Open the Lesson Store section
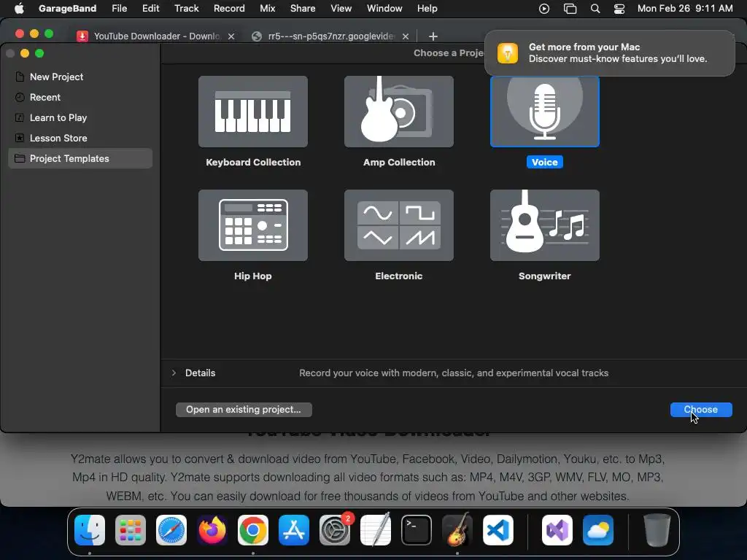This screenshot has width=747, height=560. (x=80, y=138)
